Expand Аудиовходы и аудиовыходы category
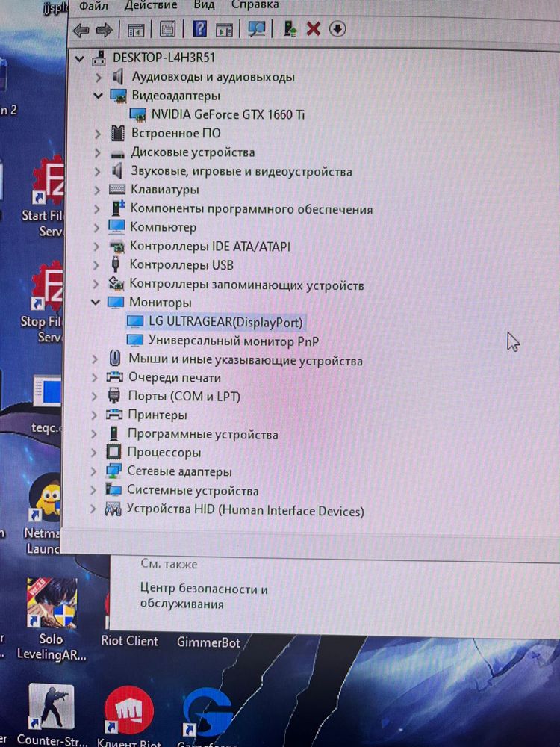Viewport: 560px width, 747px height. (98, 77)
